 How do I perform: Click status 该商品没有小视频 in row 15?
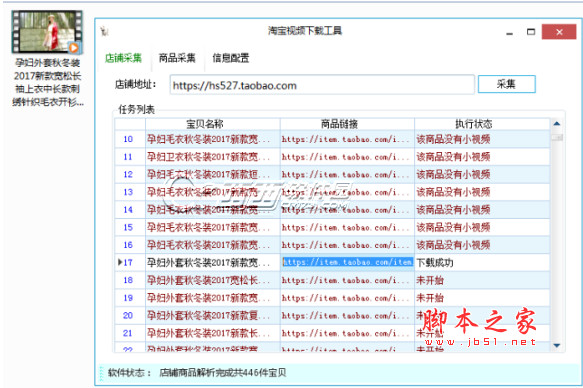pos(453,227)
